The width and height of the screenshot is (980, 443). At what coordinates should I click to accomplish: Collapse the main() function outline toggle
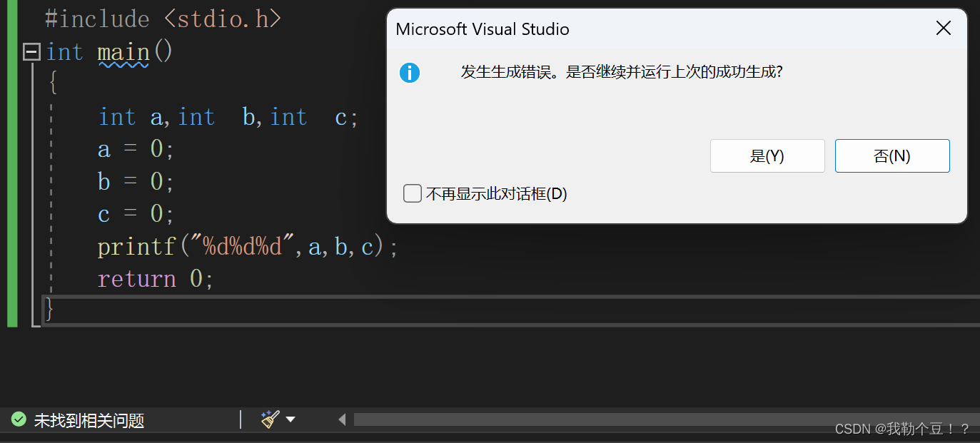31,52
